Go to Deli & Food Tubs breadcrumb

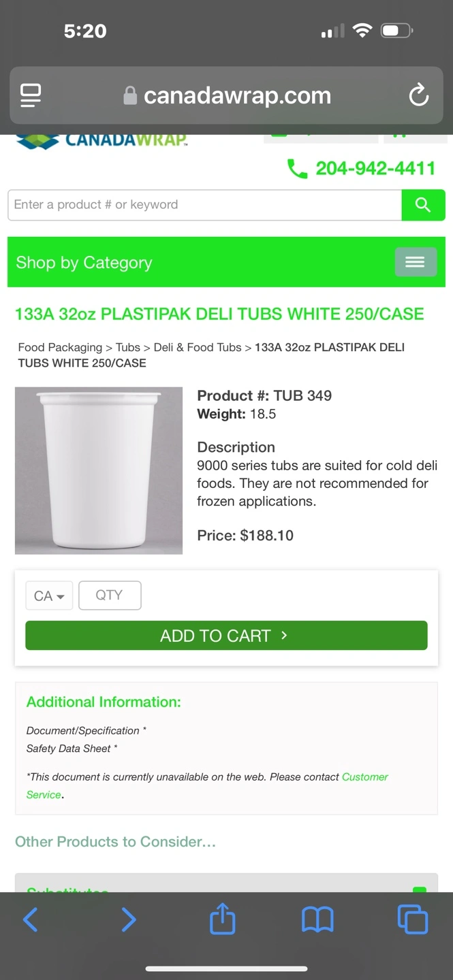point(198,347)
